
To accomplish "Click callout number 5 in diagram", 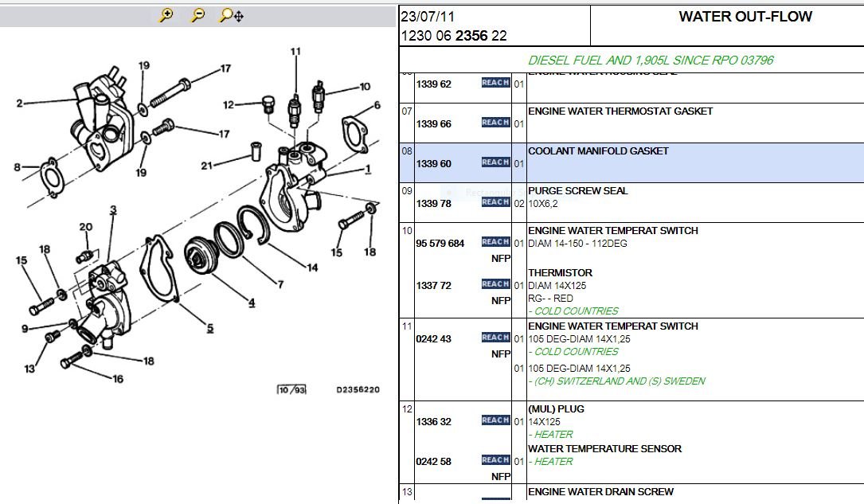I will click(210, 328).
